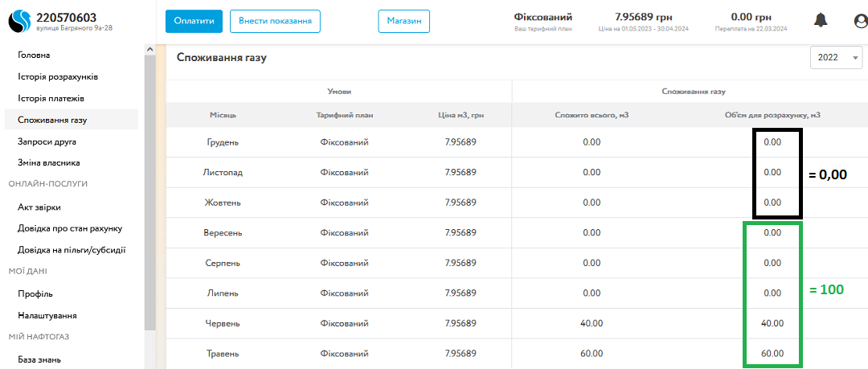Select Споживання газу menu item
Image resolution: width=868 pixels, height=369 pixels.
(52, 120)
